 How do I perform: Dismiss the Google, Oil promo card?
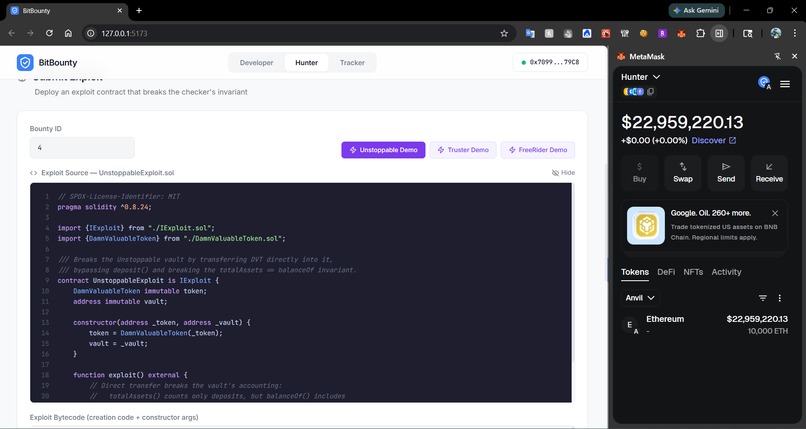coord(775,213)
